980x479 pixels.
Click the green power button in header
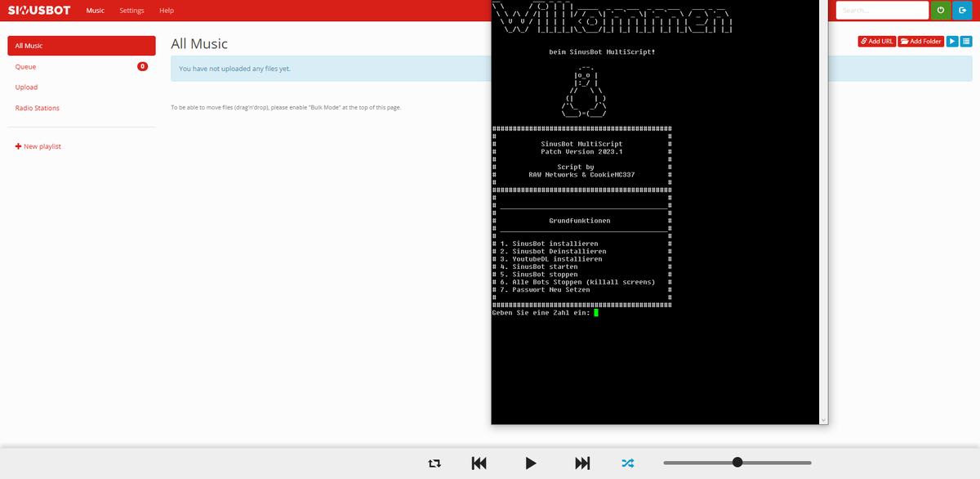click(941, 10)
